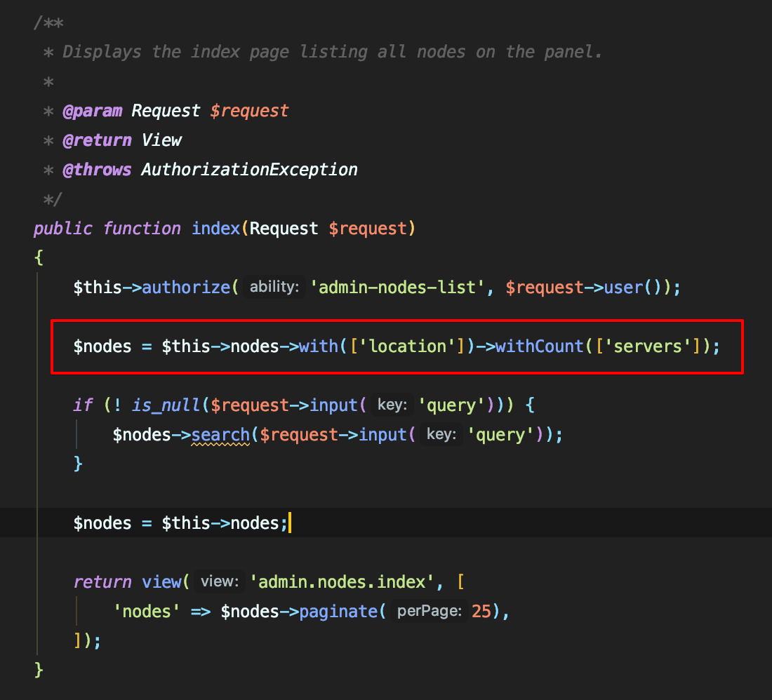Click the 'view:' parameter hint

tap(220, 582)
